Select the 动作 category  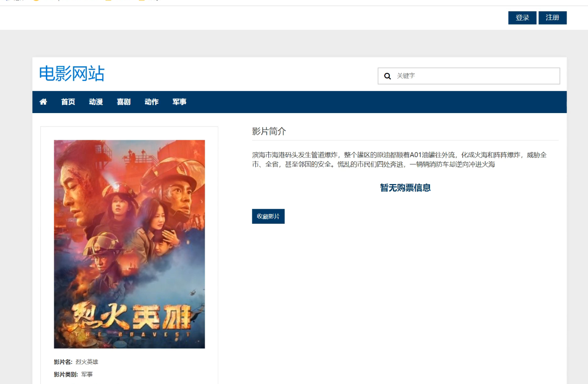coord(151,102)
